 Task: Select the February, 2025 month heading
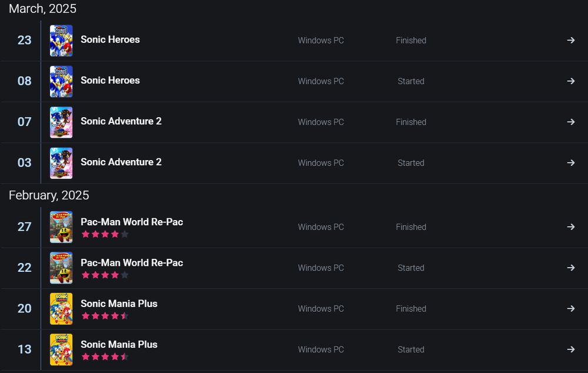[49, 195]
